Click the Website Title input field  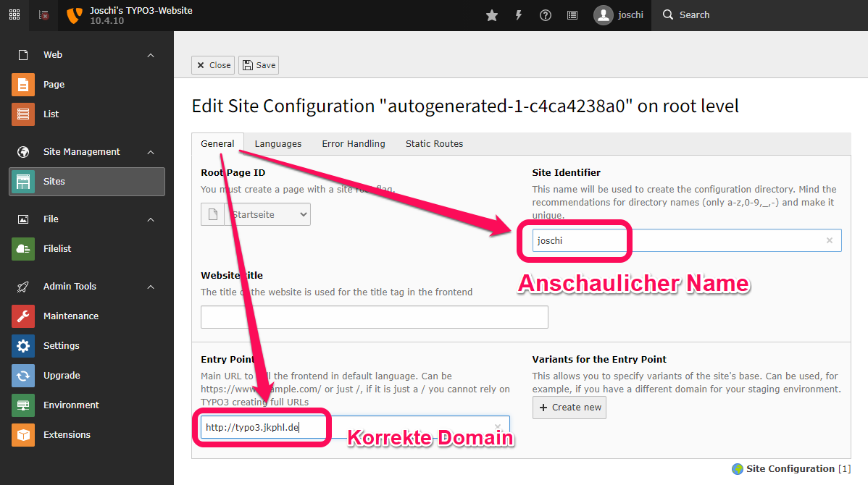click(x=374, y=316)
